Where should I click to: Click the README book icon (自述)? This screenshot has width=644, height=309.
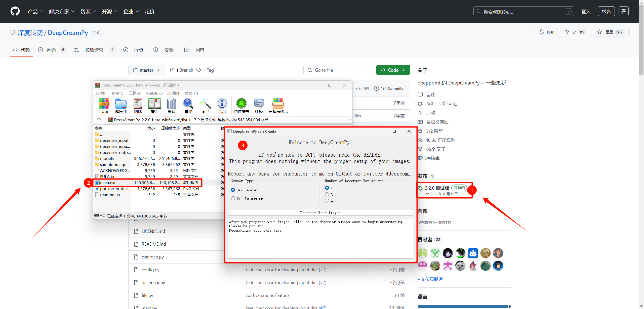point(420,95)
